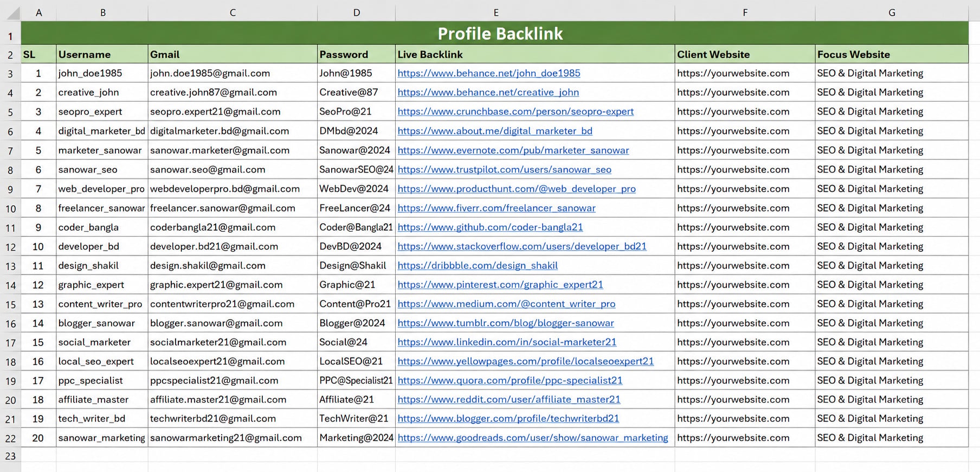Open the stackoverflow developer_bd21 link

pyautogui.click(x=522, y=246)
